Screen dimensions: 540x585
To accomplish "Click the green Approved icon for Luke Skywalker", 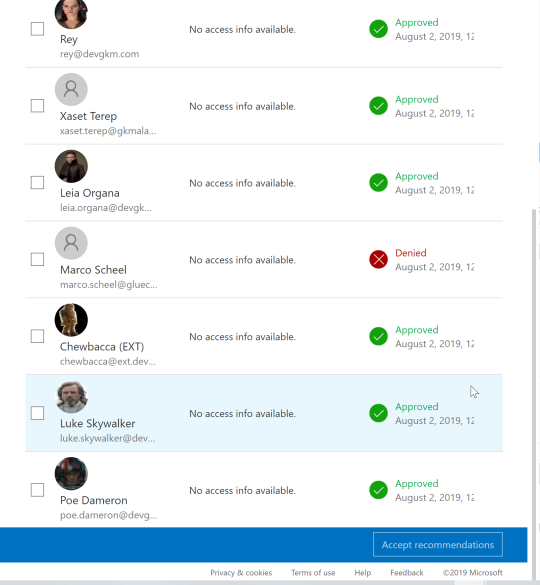I will click(x=378, y=413).
